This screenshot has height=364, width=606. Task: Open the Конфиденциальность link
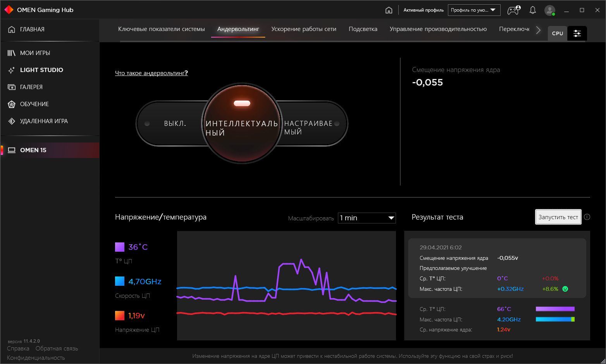(36, 358)
